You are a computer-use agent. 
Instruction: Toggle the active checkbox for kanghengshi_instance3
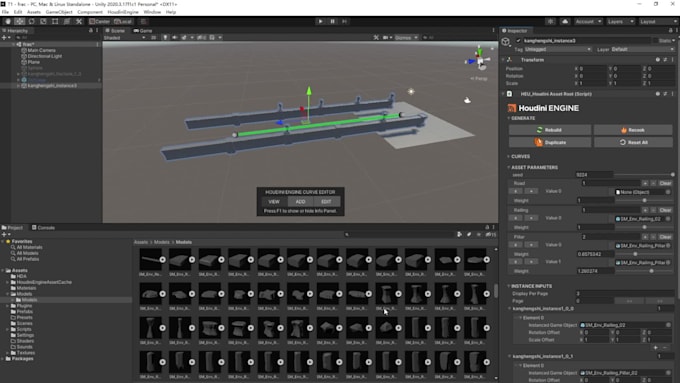pyautogui.click(x=518, y=41)
